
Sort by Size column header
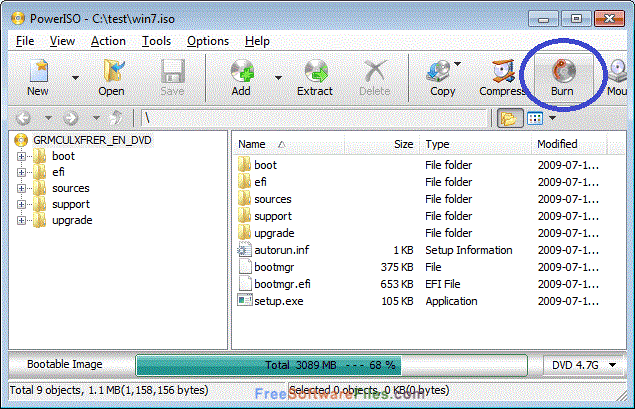tap(381, 144)
